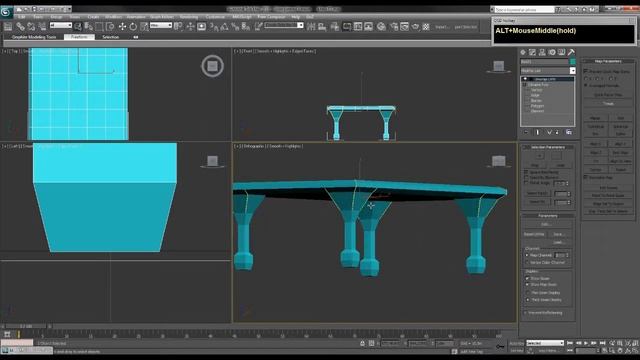Click the Quick Planar Map button
The width and height of the screenshot is (640, 360).
pos(608,95)
